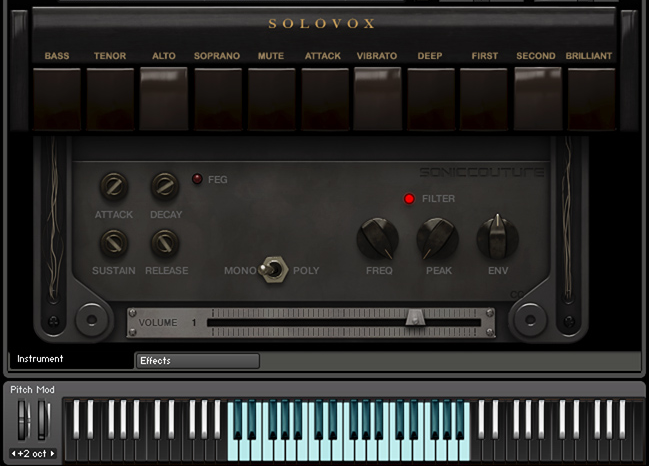Screen dimensions: 649x466
Task: Open the Effects tab
Action: (198, 360)
